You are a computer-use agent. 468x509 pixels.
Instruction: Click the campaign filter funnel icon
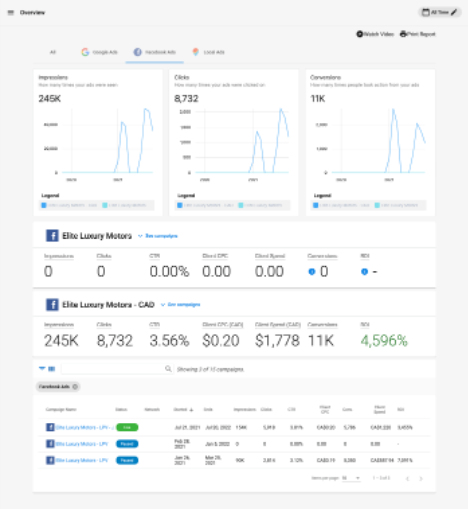pyautogui.click(x=42, y=369)
